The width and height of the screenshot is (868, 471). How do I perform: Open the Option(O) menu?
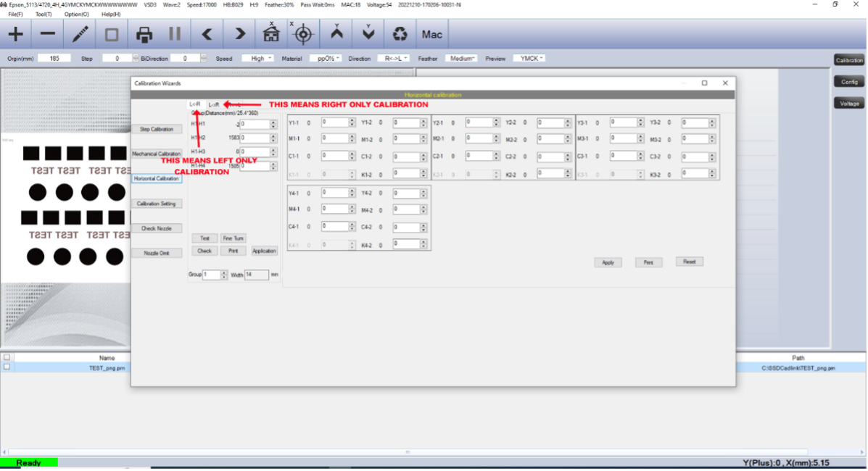(76, 14)
